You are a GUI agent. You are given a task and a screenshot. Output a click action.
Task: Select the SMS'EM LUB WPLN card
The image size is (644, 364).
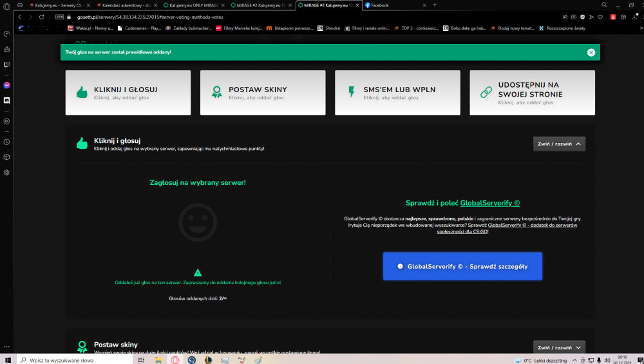pos(397,92)
